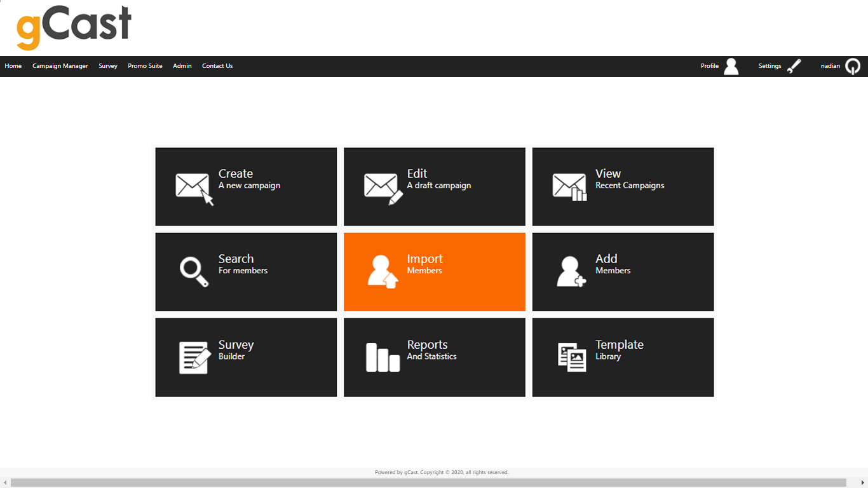Select the Admin menu item
Screen dimensions: 868x488
click(182, 66)
